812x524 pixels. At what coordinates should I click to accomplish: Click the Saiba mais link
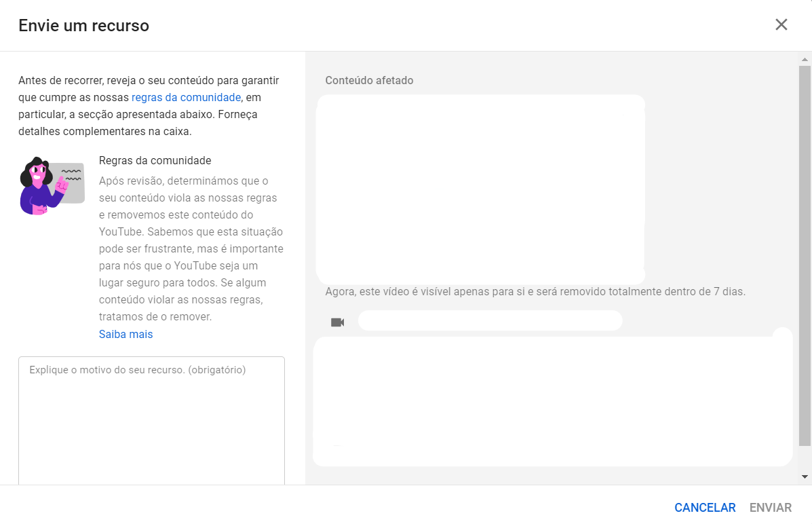pos(126,335)
